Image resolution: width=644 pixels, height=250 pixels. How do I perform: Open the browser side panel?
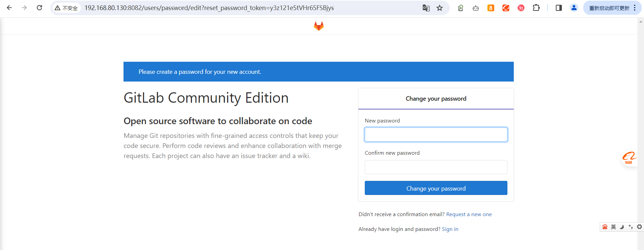[x=558, y=8]
